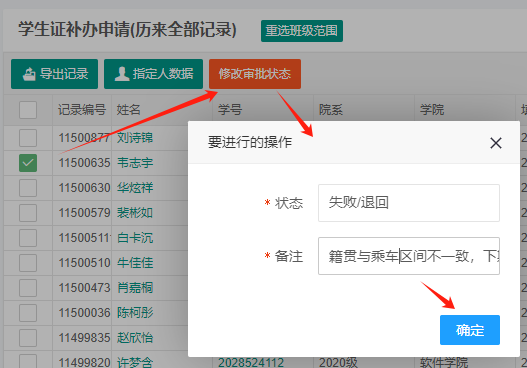Open student link 陈柯彤
527x368 pixels.
click(x=135, y=313)
